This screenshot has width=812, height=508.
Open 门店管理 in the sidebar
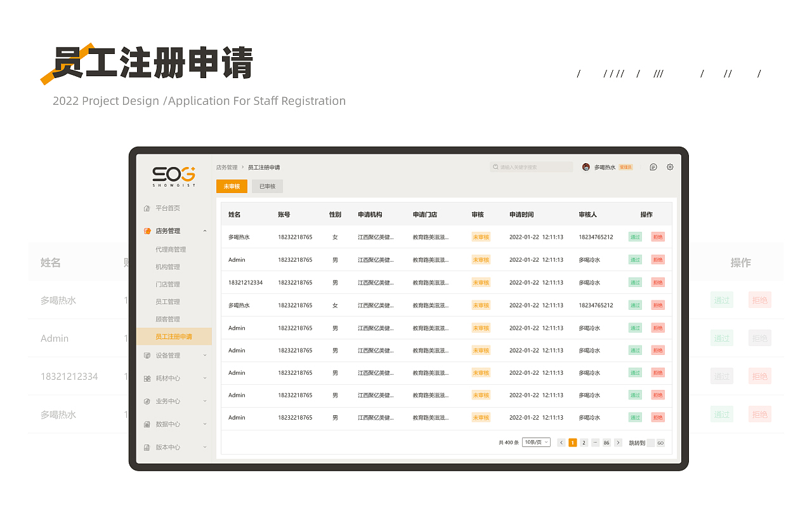[x=167, y=284]
